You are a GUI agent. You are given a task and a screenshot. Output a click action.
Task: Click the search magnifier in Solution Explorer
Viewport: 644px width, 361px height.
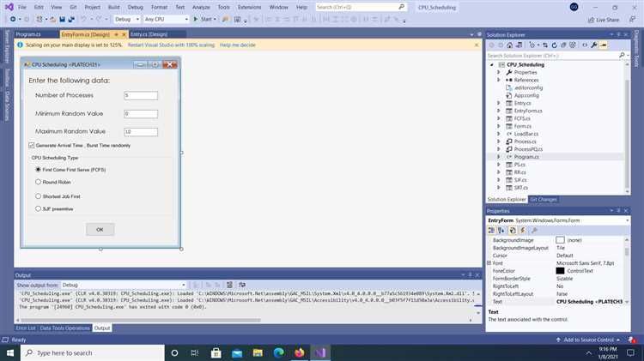point(622,55)
